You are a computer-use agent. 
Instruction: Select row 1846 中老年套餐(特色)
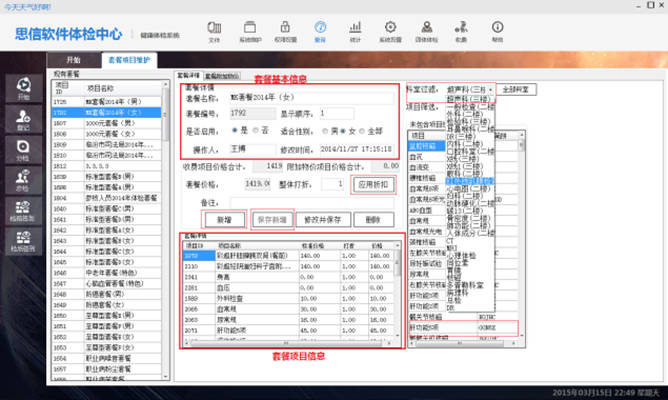click(x=107, y=273)
